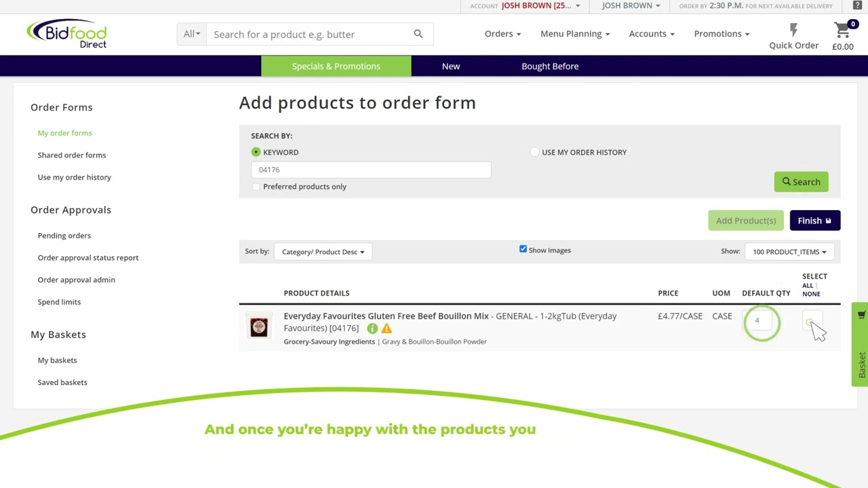
Task: Click the green Search button
Action: pyautogui.click(x=801, y=182)
